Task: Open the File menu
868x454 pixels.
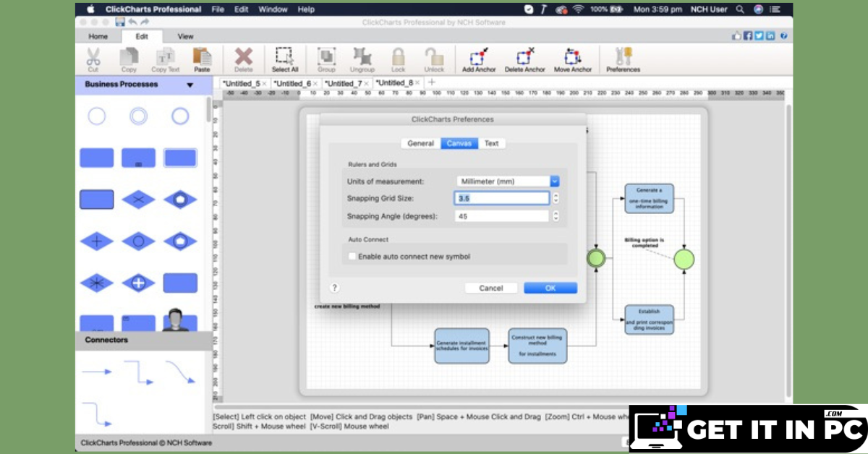Action: (x=218, y=9)
